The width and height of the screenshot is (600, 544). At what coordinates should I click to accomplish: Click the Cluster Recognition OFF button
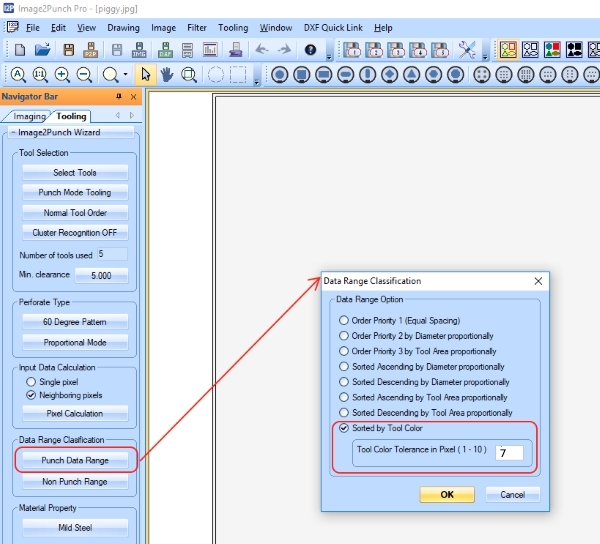coord(75,233)
